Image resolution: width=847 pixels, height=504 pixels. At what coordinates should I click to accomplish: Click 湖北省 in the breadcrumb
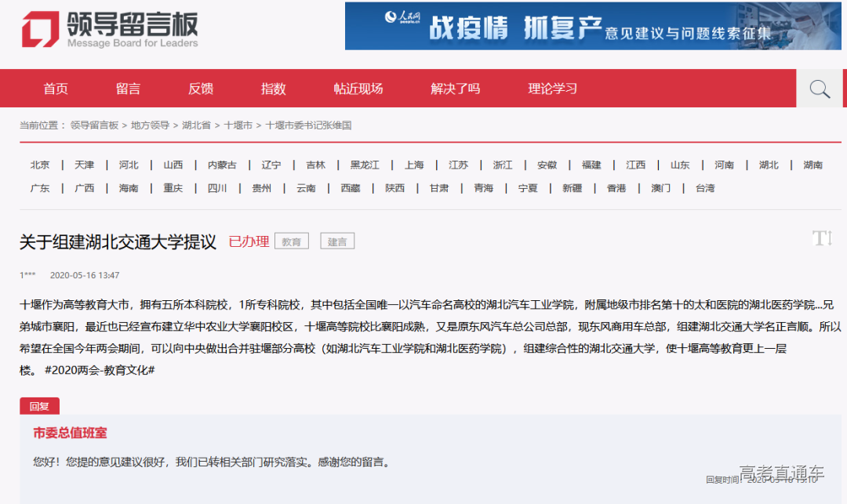tap(196, 125)
